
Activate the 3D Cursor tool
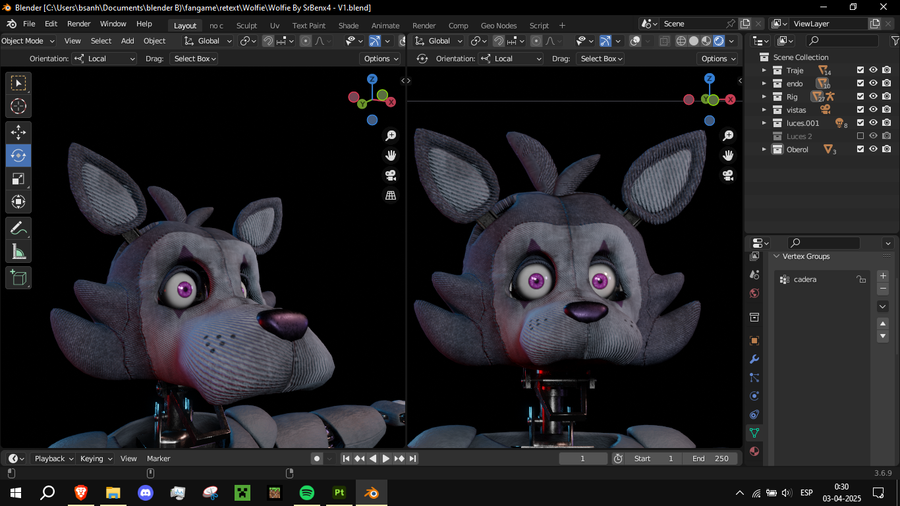(18, 107)
